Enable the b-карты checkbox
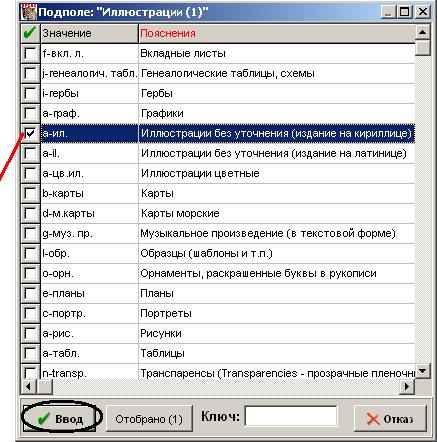 tap(30, 193)
